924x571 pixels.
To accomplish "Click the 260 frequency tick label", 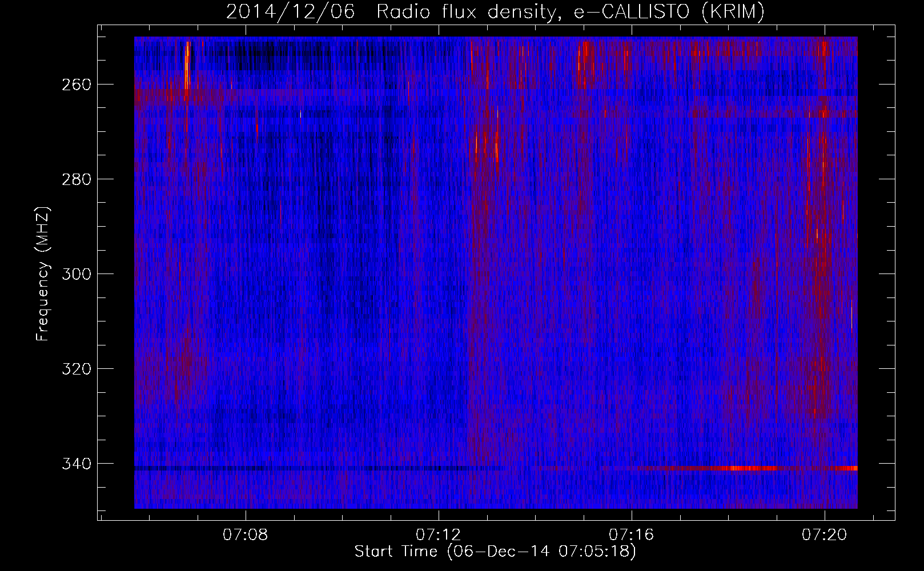I will click(x=76, y=85).
